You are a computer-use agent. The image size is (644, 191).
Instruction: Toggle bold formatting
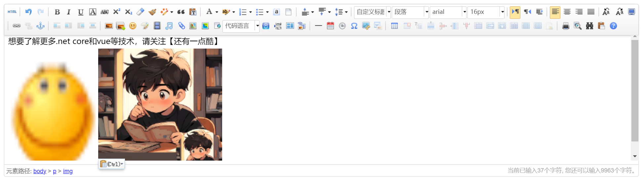tap(57, 12)
